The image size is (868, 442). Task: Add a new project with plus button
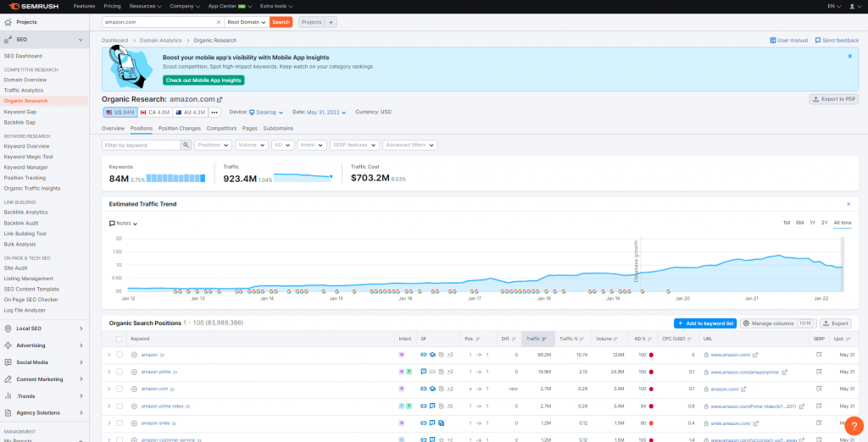coord(331,22)
